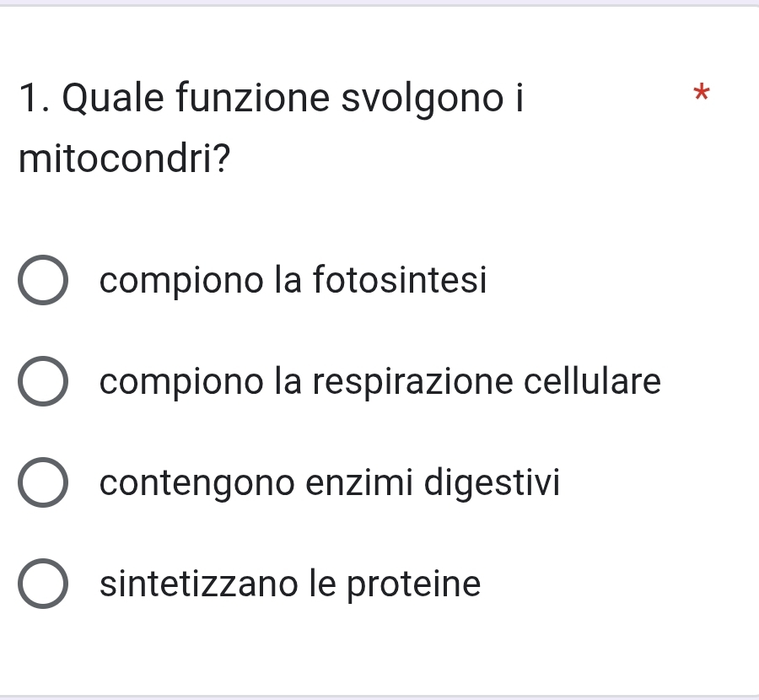Click the "sintetizzano le proteine" answer text
This screenshot has width=759, height=700.
pyautogui.click(x=290, y=584)
